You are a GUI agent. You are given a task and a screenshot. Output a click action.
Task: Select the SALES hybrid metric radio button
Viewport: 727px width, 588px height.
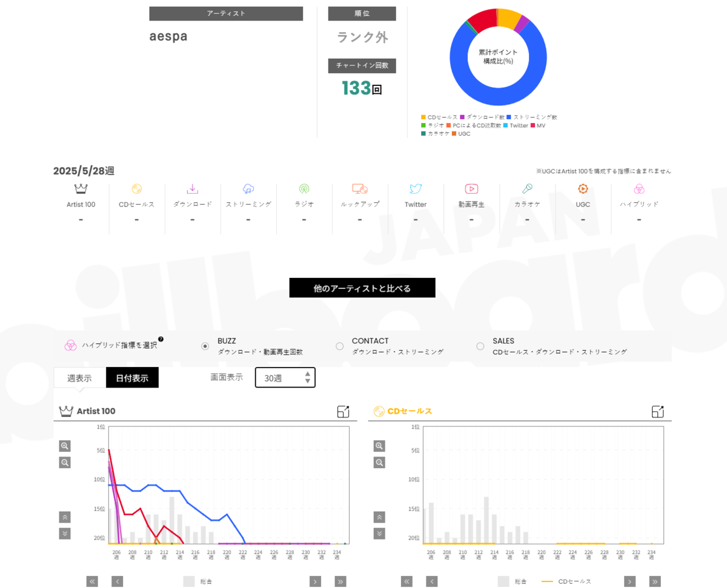(480, 346)
